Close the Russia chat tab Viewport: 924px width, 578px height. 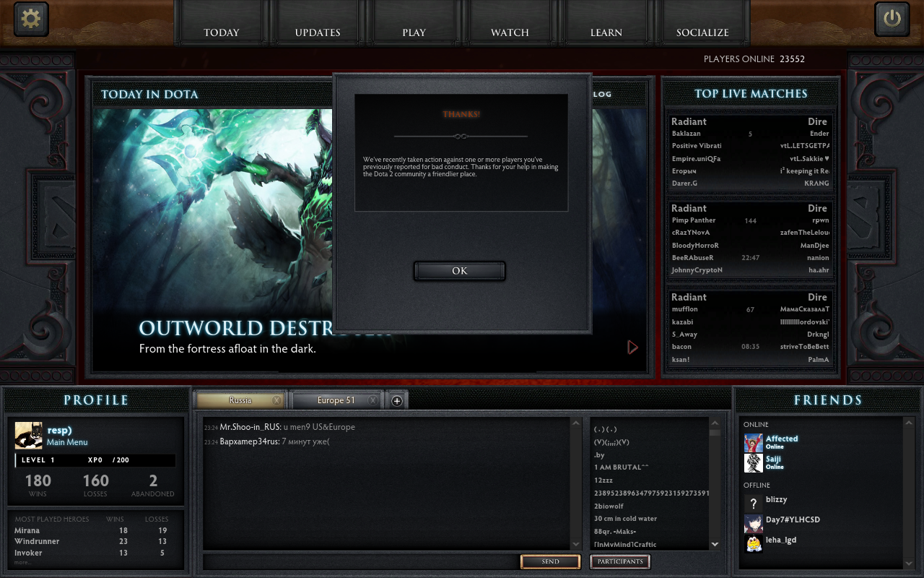click(x=276, y=400)
